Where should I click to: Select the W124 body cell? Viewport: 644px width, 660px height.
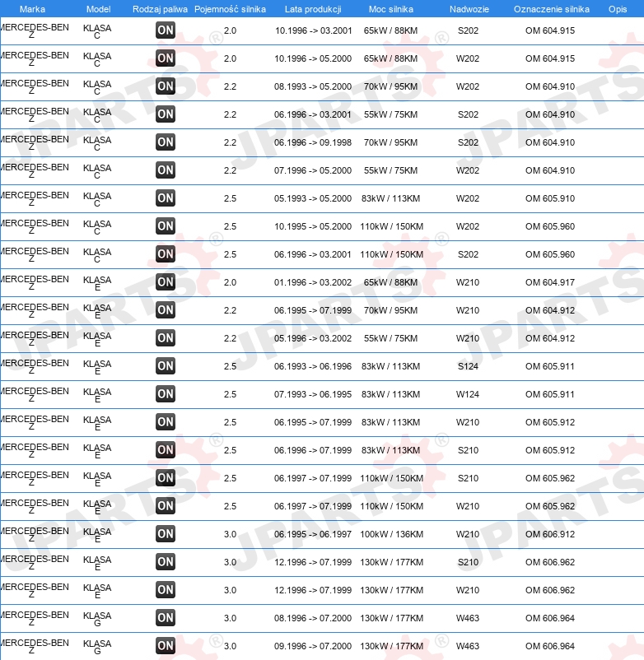(468, 394)
